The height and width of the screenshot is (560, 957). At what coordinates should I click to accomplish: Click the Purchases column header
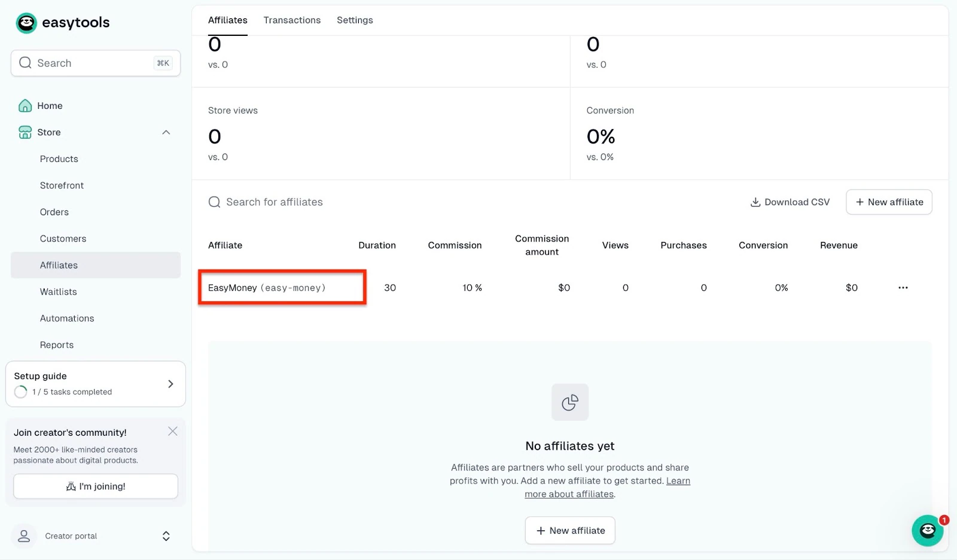point(684,245)
